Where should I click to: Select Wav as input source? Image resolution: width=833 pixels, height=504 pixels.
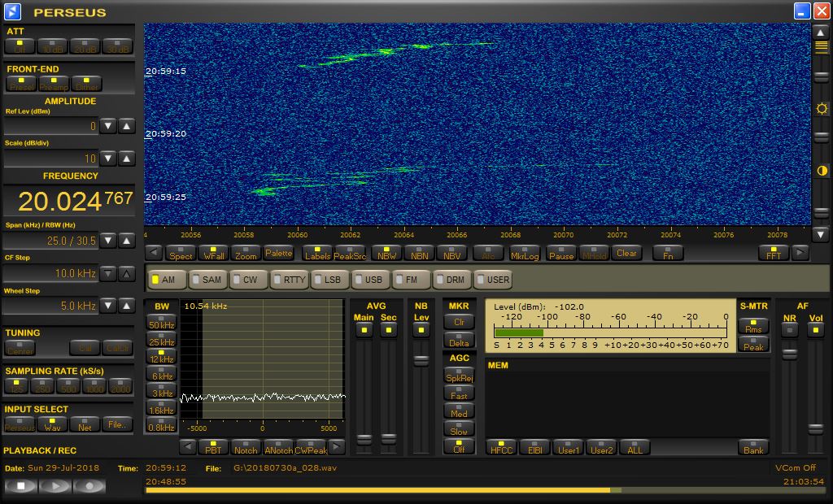[52, 424]
